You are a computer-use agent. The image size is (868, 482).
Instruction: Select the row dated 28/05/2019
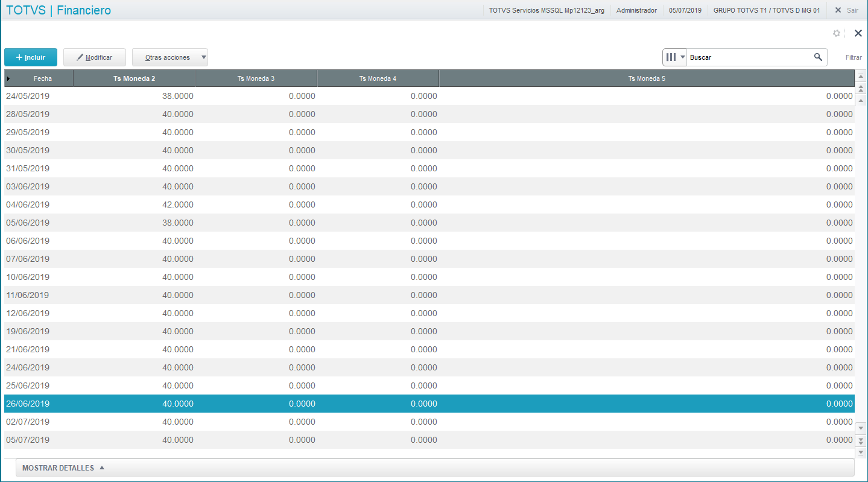(x=429, y=114)
